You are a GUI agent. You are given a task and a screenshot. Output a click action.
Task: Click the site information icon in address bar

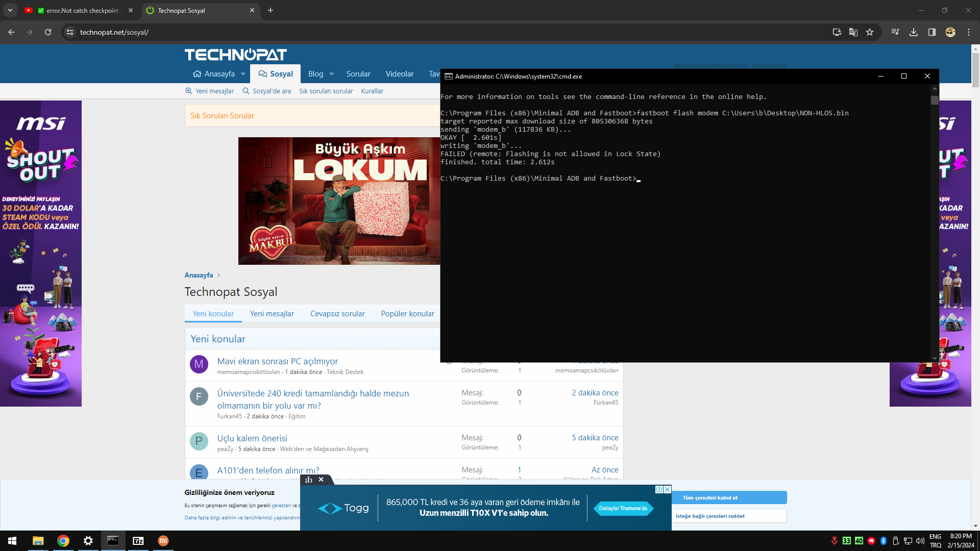coord(70,32)
